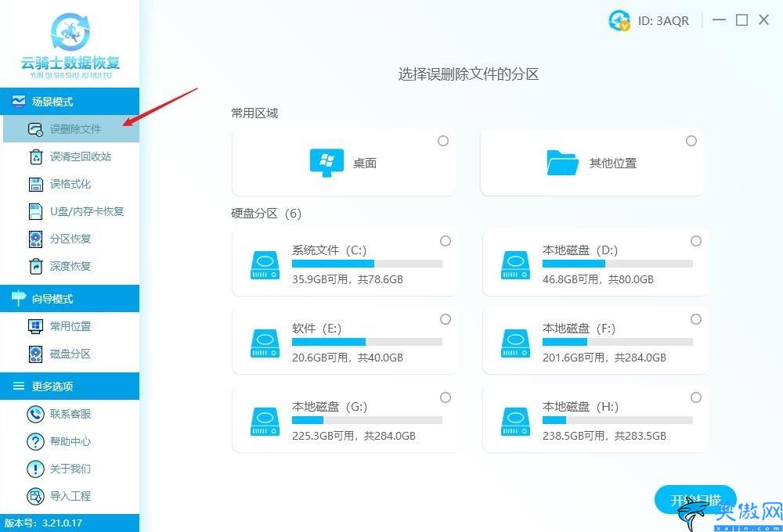Viewport: 783px width, 532px height.
Task: Minimize the application window
Action: pos(719,20)
